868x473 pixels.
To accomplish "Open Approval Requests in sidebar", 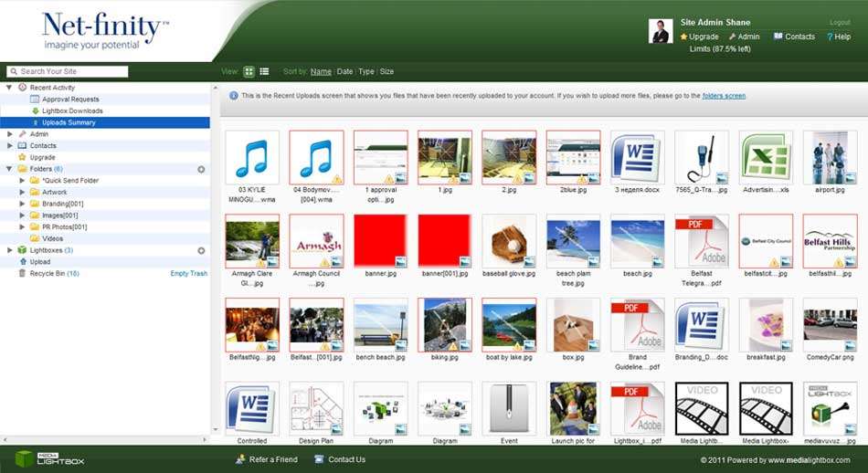I will (x=70, y=100).
